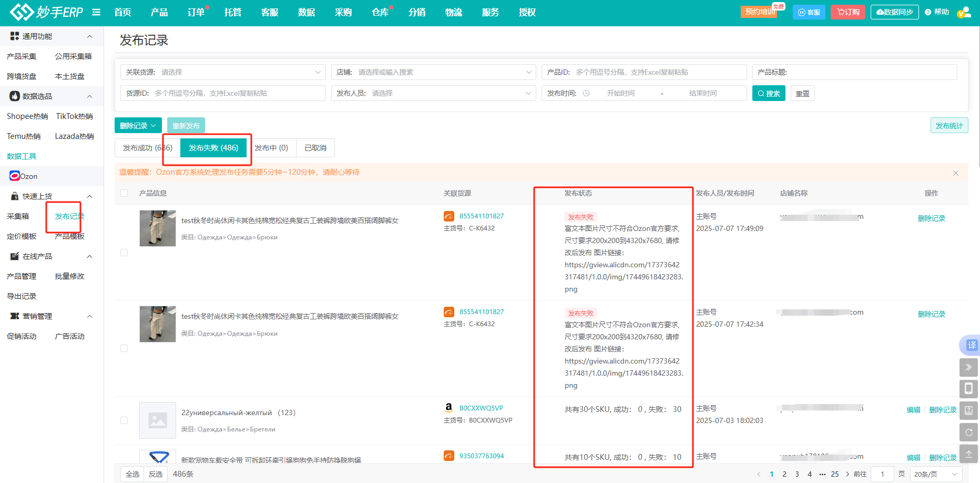Open the 订单 menu in top navigation
Screen dimensions: 980x483
[x=196, y=12]
